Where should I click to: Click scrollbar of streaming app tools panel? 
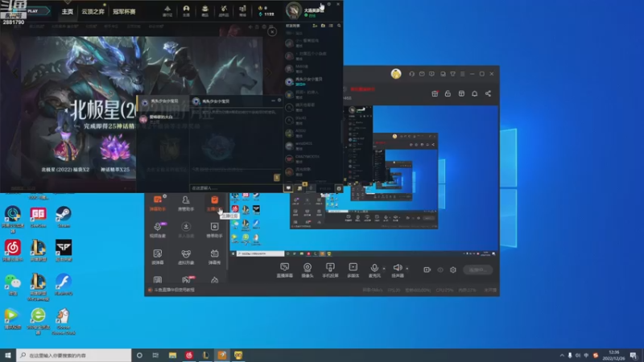click(227, 230)
